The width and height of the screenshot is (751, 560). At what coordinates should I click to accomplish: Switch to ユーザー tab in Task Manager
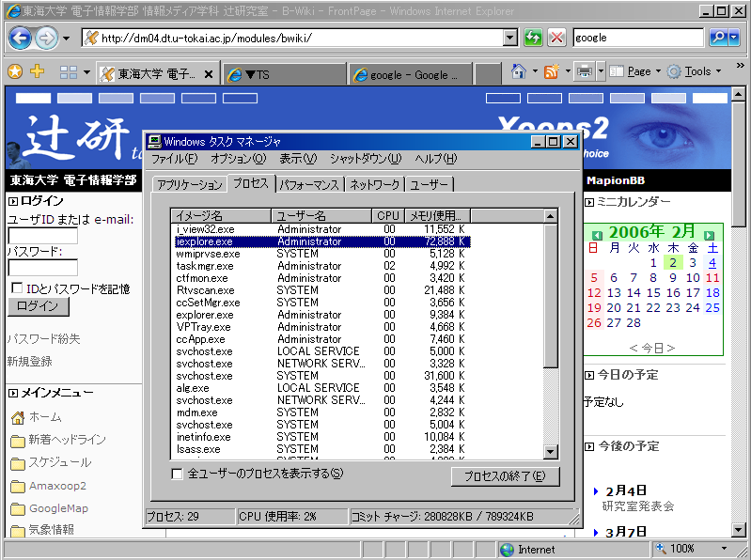click(x=430, y=185)
